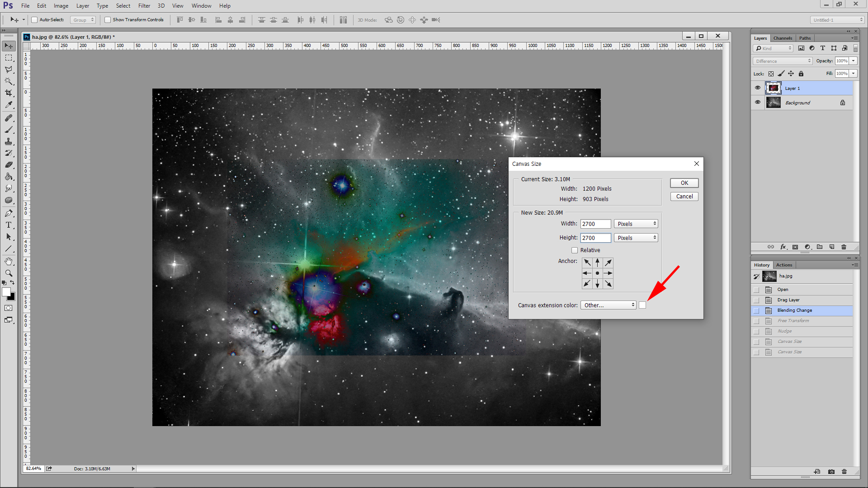This screenshot has width=868, height=488.
Task: Set anchor to top-left arrow
Action: pos(587,263)
